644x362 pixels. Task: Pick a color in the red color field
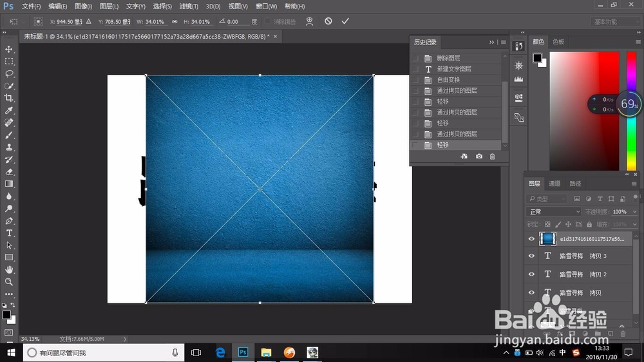point(584,111)
